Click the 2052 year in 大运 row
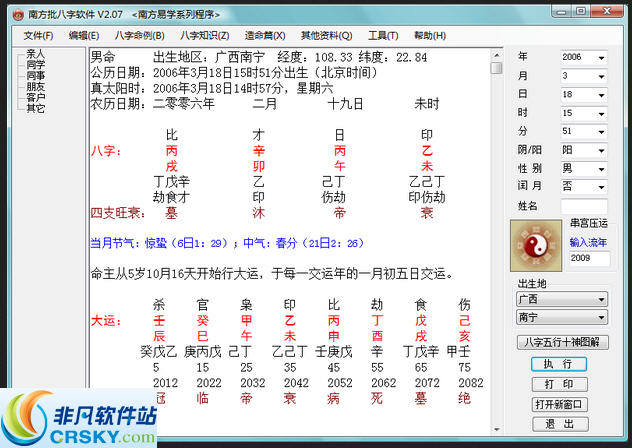 340,383
